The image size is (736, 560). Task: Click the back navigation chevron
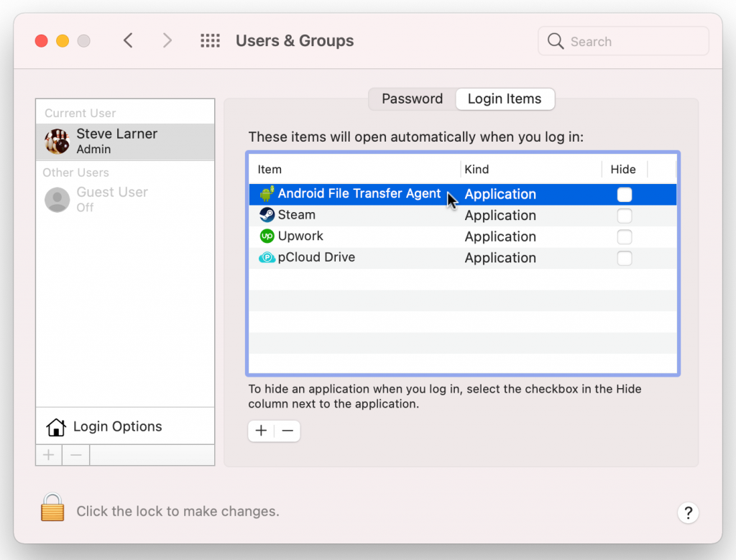[128, 40]
